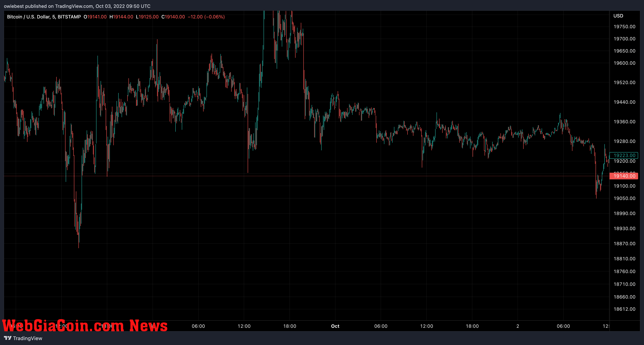Click the 18710.00 price axis label

point(624,284)
